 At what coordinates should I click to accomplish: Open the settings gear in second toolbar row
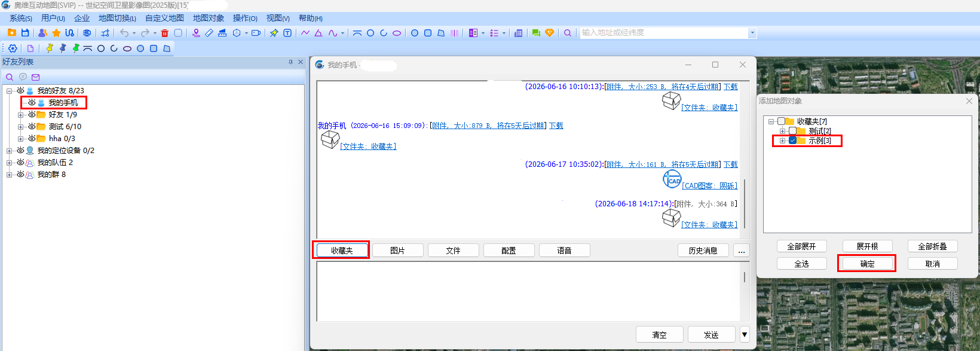click(13, 48)
